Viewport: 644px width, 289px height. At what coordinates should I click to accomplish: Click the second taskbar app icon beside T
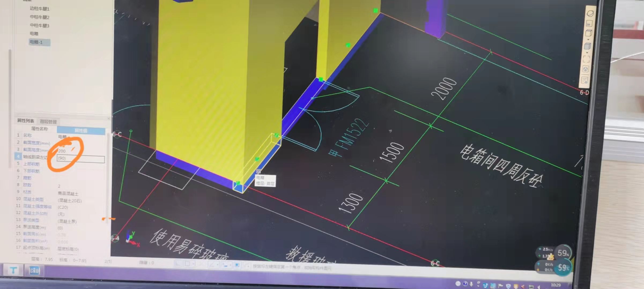click(34, 271)
